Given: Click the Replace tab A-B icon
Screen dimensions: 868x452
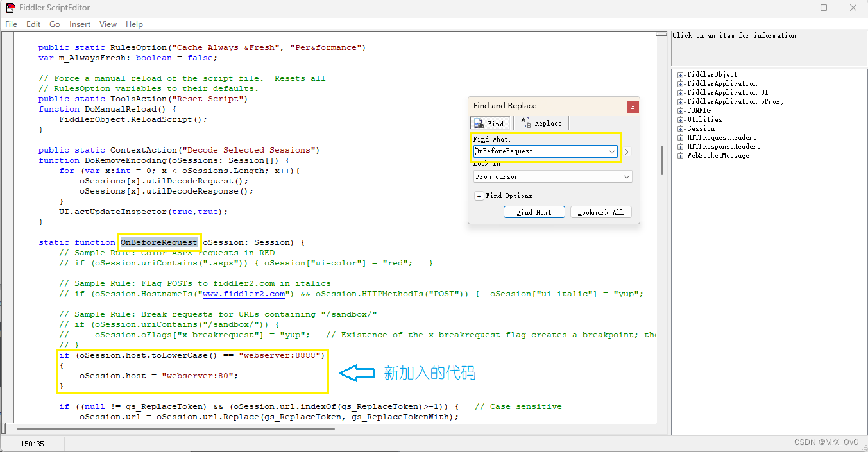Looking at the screenshot, I should click(x=525, y=122).
